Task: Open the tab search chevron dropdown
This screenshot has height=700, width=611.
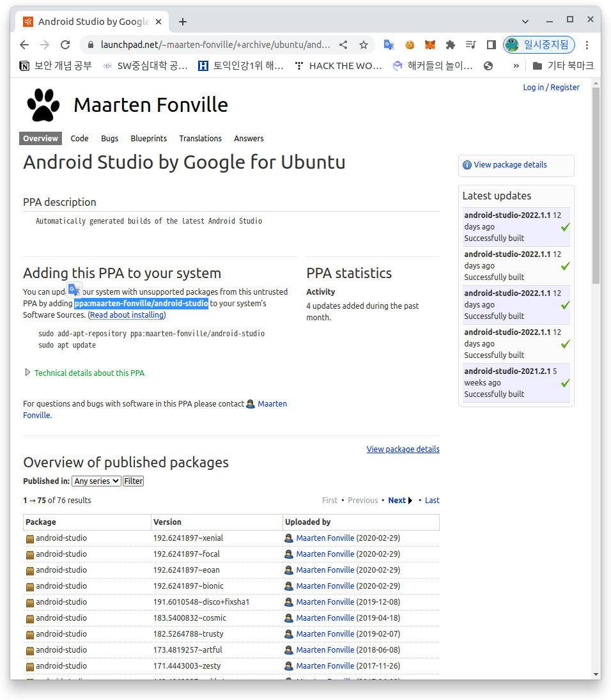Action: point(525,22)
